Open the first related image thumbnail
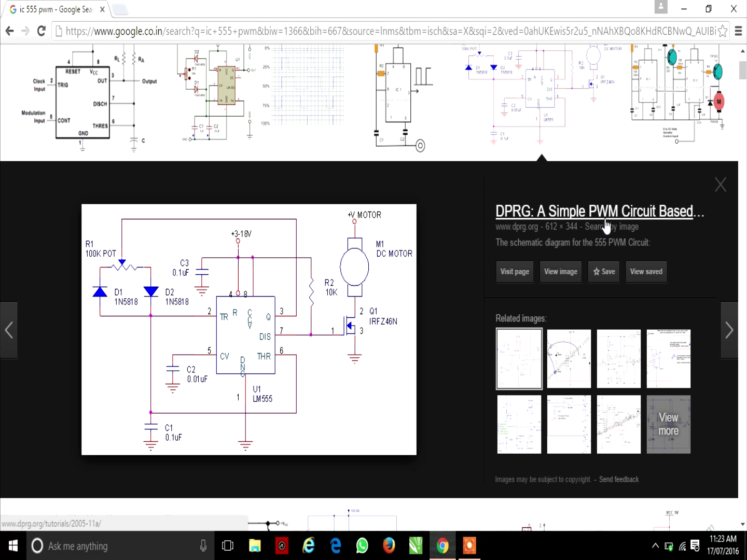 [x=519, y=358]
